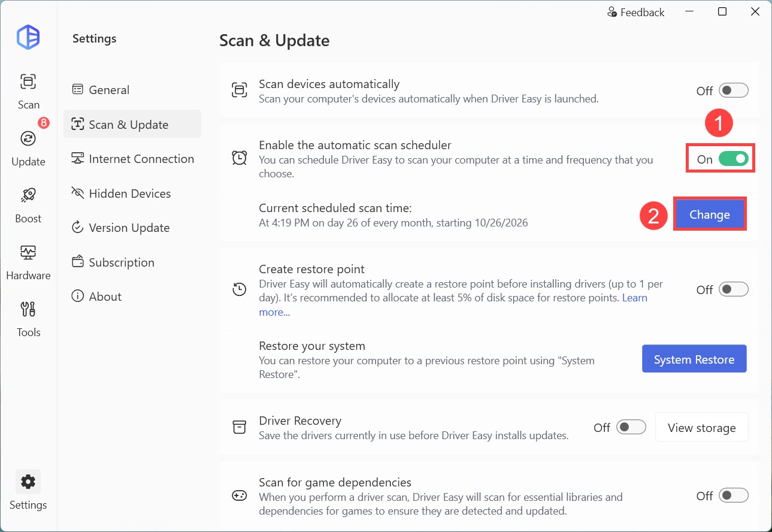Click the scan devices automatically icon
Viewport: 772px width, 532px height.
coord(239,90)
